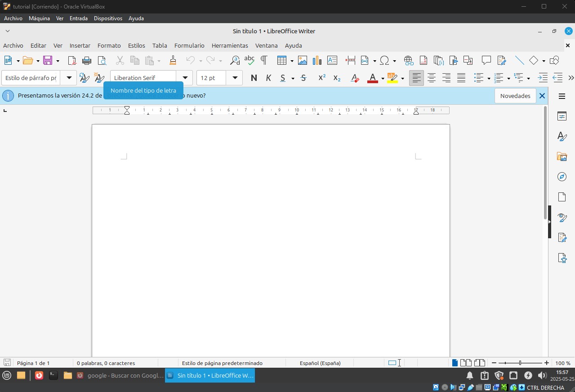Create a new document with the toolbar icon
The width and height of the screenshot is (575, 392).
[8, 60]
